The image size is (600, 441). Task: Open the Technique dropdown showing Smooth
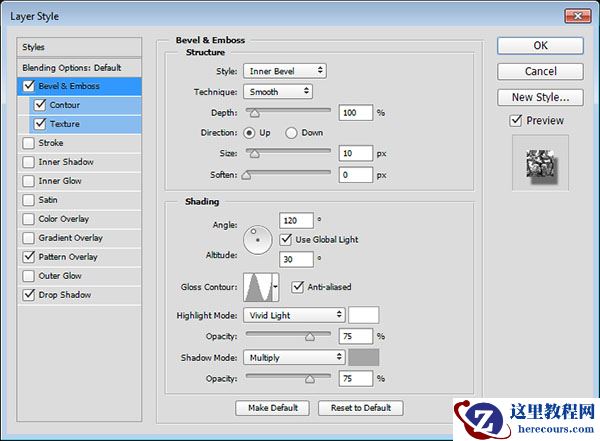point(278,91)
